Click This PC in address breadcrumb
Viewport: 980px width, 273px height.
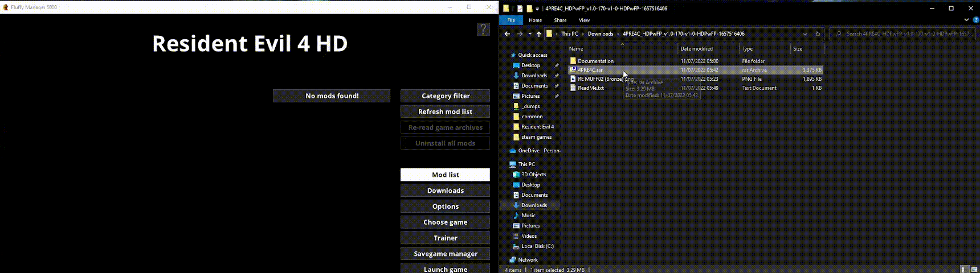point(569,34)
